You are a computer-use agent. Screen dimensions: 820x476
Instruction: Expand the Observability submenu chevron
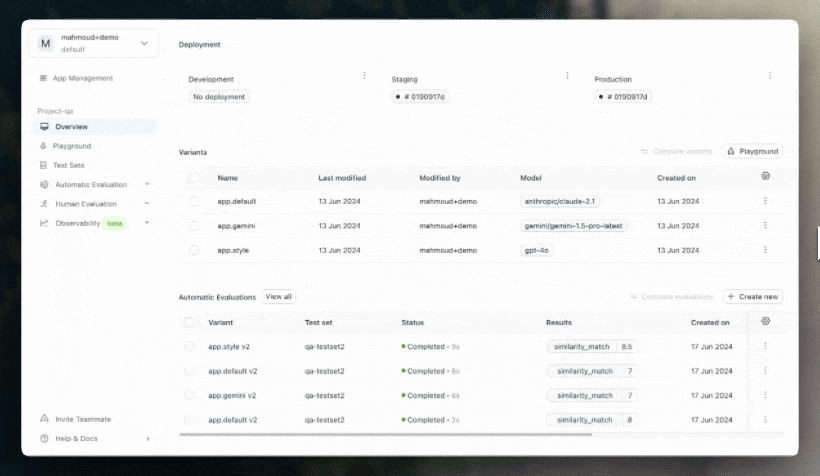pyautogui.click(x=147, y=223)
